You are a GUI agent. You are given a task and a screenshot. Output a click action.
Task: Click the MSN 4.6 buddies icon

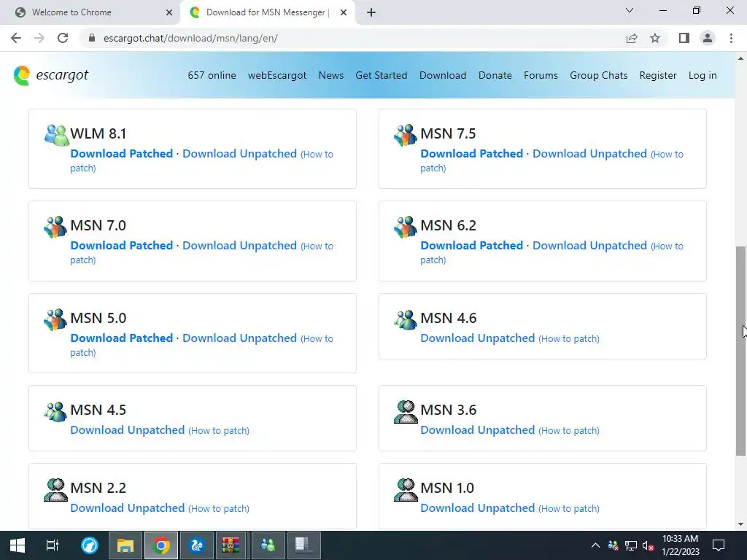pos(406,319)
